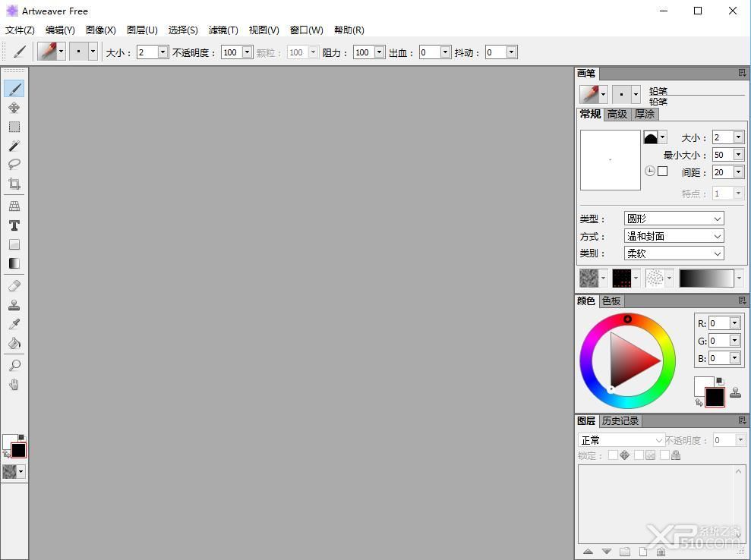Select the Brush tool in the left toolbox
Image resolution: width=751 pixels, height=560 pixels.
point(14,89)
